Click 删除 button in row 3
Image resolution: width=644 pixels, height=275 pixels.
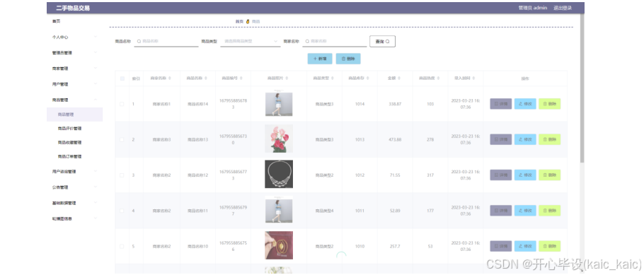(x=550, y=175)
